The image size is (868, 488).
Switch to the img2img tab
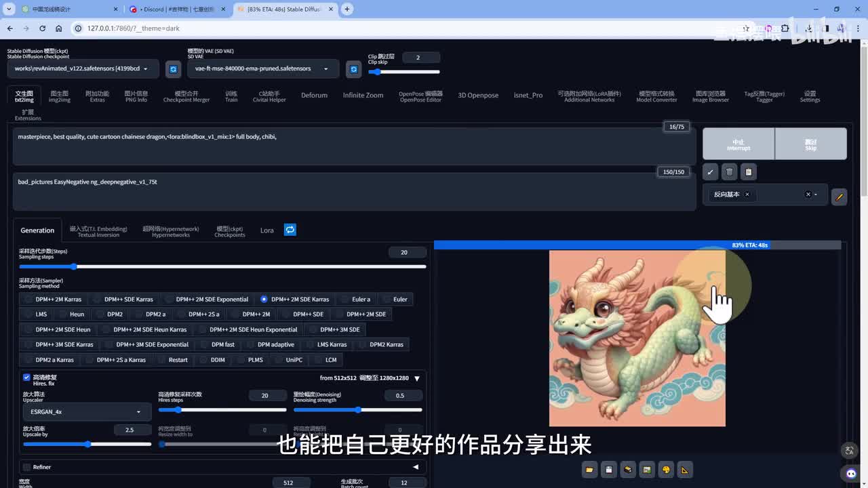pyautogui.click(x=59, y=96)
